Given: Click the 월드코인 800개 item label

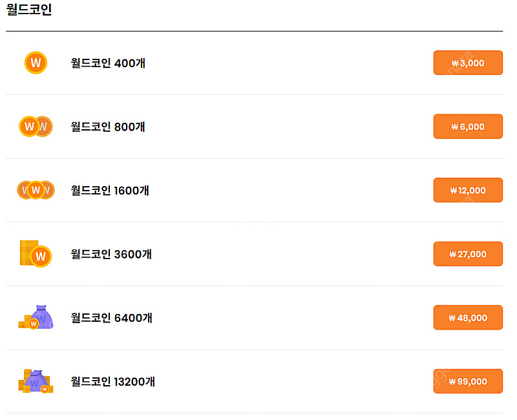Looking at the screenshot, I should coord(108,127).
